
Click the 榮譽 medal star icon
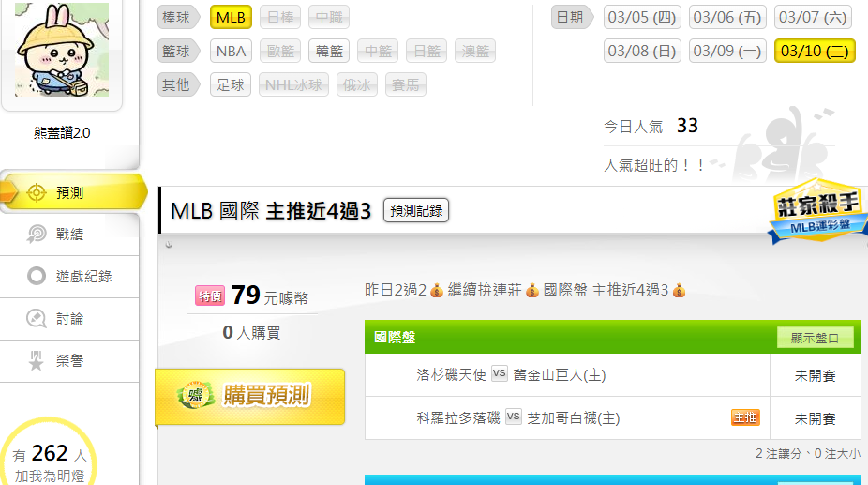pos(37,361)
